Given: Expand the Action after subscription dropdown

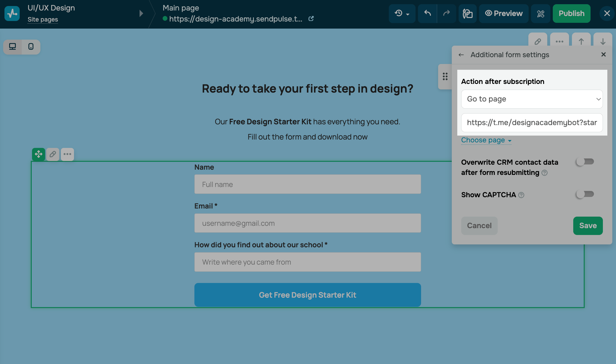Looking at the screenshot, I should tap(532, 99).
